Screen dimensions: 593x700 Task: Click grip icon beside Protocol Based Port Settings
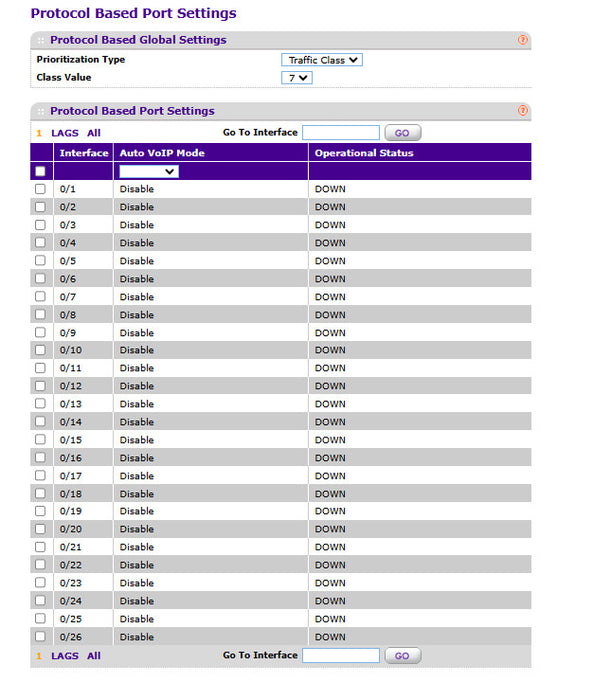point(41,111)
